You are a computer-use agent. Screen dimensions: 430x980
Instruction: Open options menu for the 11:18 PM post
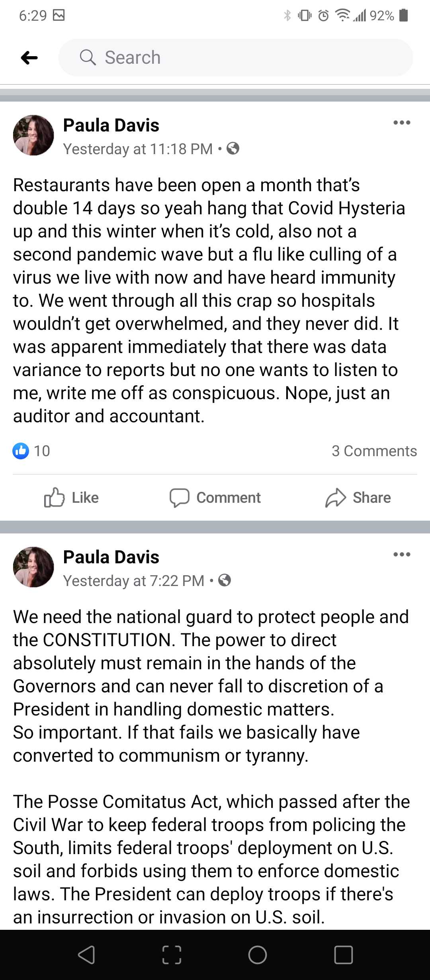[401, 123]
